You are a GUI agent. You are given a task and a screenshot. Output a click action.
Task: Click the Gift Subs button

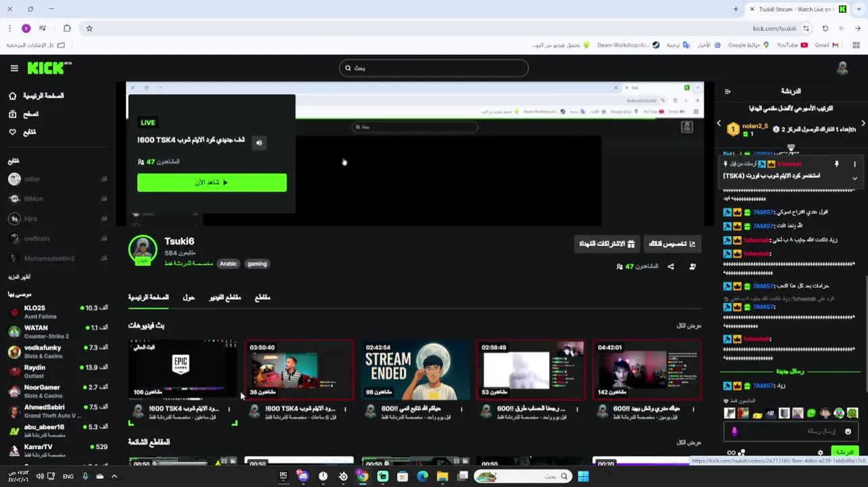tap(606, 243)
